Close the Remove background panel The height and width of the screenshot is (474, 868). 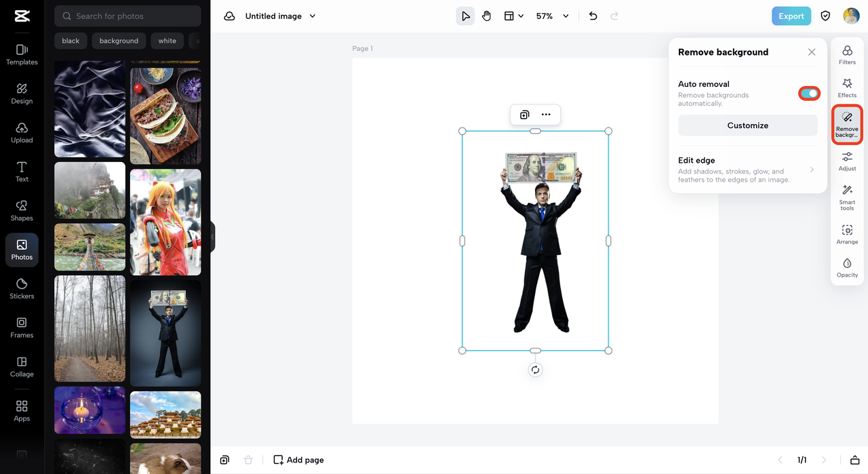[812, 52]
